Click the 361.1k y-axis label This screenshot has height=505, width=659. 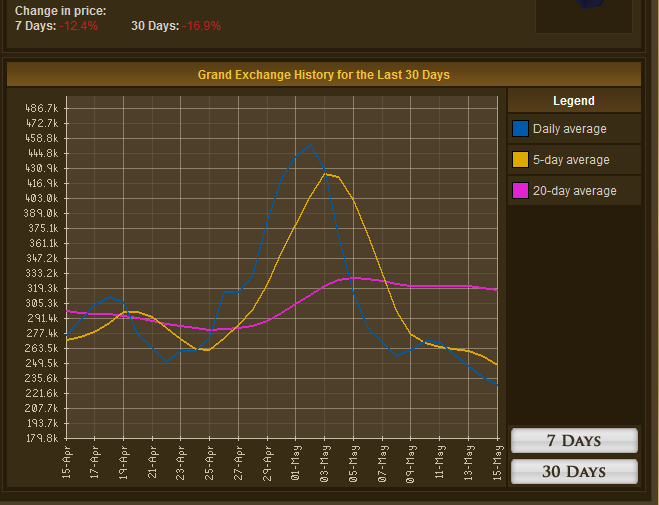43,243
